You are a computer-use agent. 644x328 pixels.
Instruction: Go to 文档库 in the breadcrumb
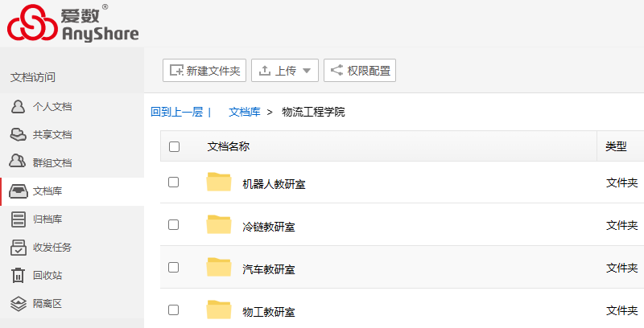tap(245, 113)
